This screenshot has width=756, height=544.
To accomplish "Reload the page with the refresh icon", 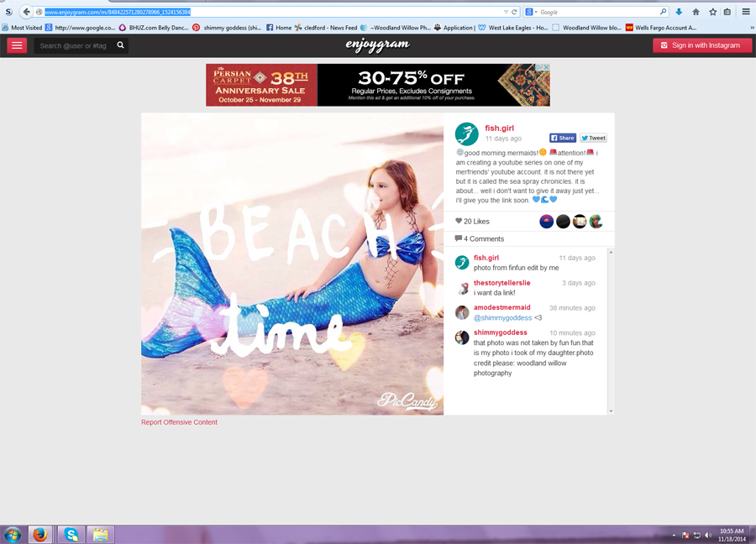I will tap(514, 12).
